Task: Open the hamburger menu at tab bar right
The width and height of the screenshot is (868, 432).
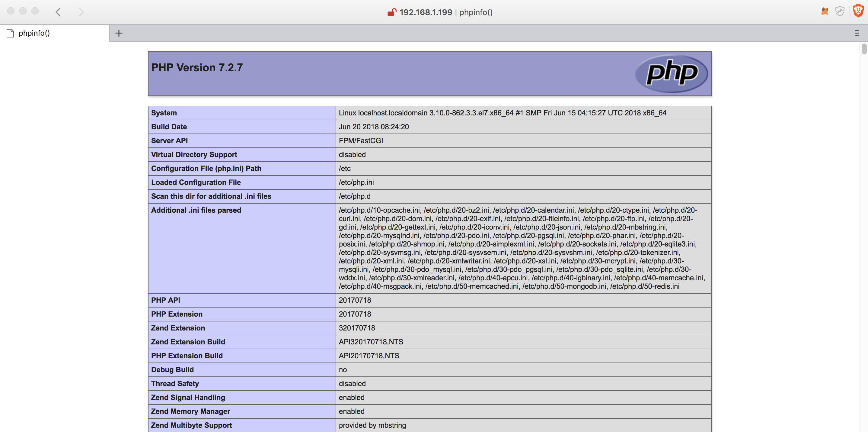Action: click(x=857, y=33)
